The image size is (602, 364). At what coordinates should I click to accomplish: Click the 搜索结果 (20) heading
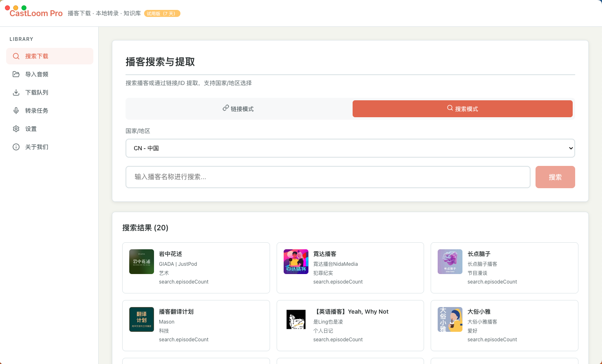145,228
